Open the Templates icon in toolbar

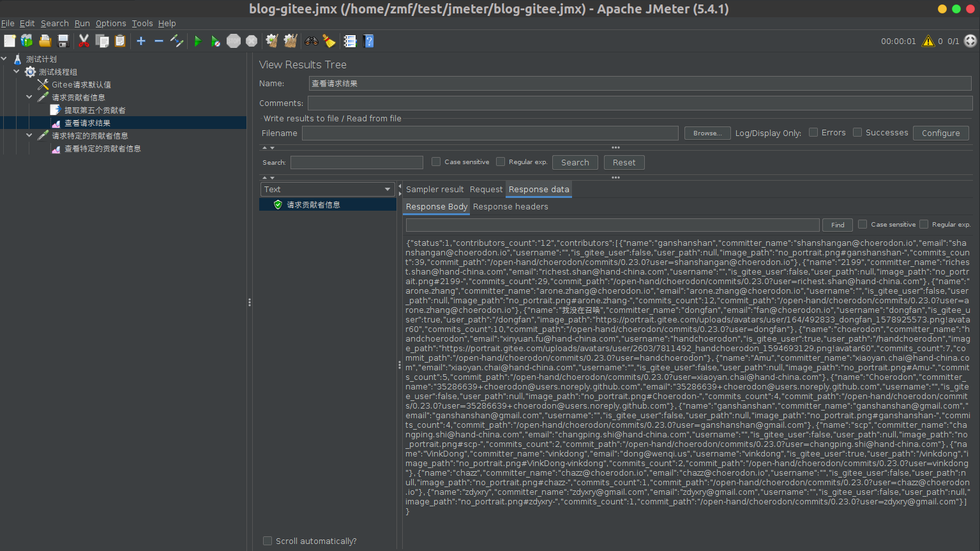pos(27,41)
